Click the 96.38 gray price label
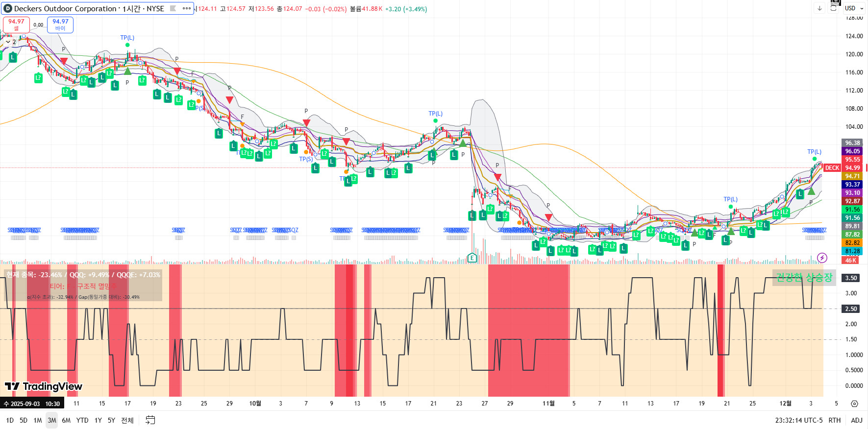Image resolution: width=868 pixels, height=429 pixels. pyautogui.click(x=852, y=143)
